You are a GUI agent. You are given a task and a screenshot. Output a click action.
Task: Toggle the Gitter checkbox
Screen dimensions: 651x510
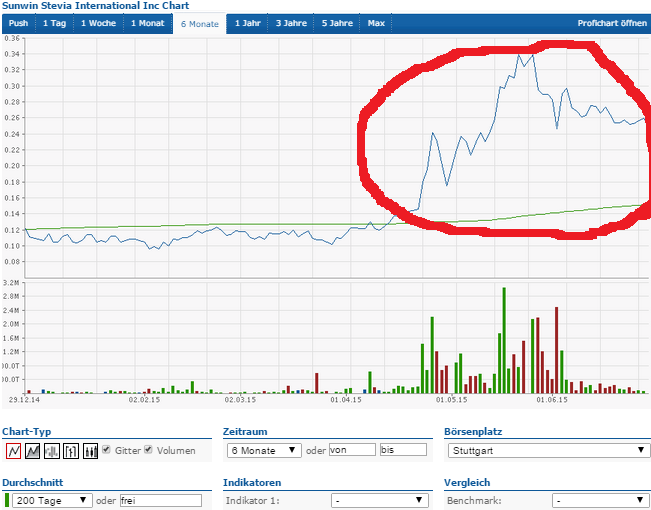[106, 449]
